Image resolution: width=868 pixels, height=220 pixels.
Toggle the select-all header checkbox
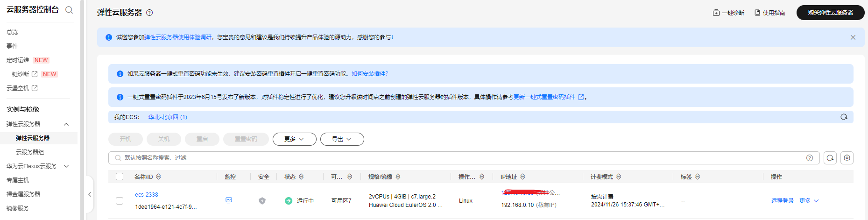pos(120,177)
